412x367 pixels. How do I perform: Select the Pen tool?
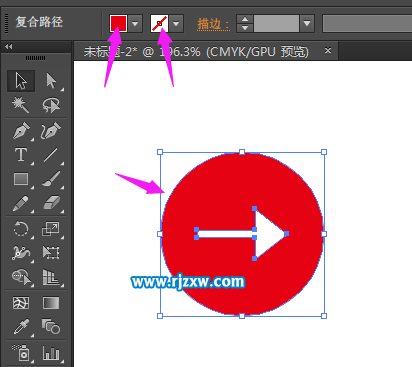click(21, 131)
